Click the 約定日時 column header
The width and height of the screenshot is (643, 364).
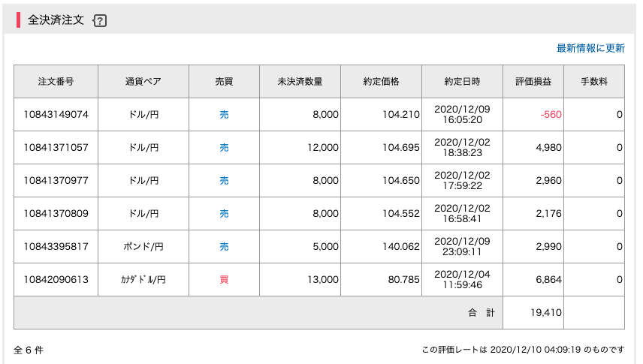point(462,82)
